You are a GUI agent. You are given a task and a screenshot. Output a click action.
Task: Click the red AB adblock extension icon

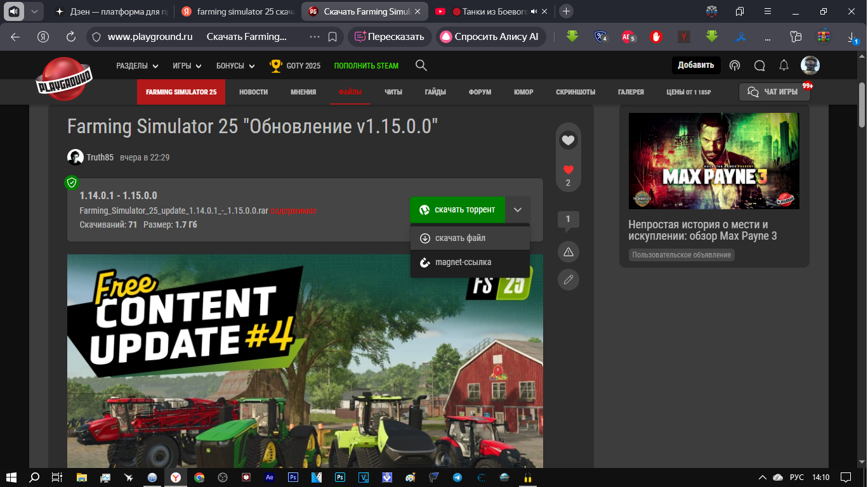click(x=628, y=37)
